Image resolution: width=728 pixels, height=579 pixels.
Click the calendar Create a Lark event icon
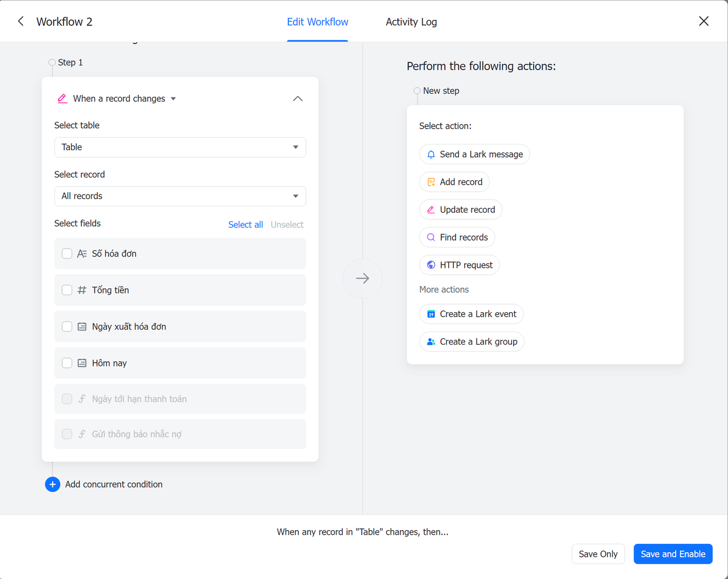click(x=431, y=314)
